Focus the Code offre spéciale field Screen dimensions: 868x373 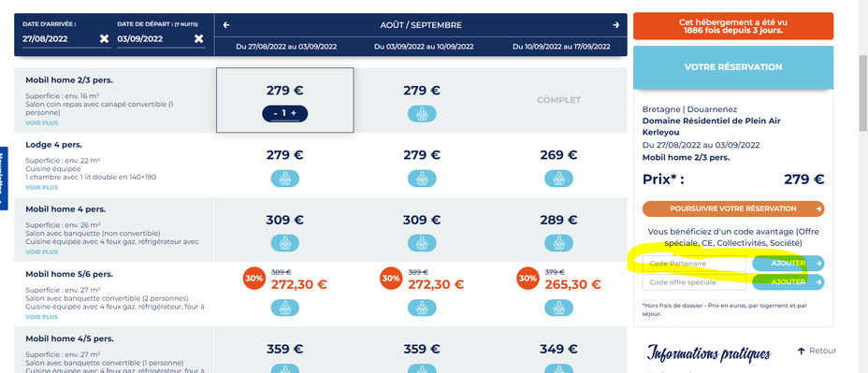click(x=694, y=282)
